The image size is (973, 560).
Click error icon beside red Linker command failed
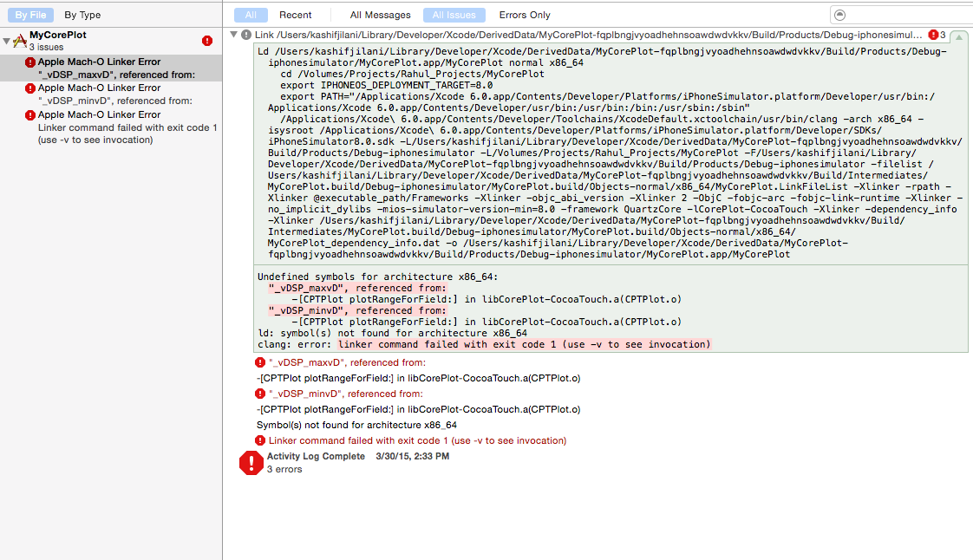click(x=260, y=440)
